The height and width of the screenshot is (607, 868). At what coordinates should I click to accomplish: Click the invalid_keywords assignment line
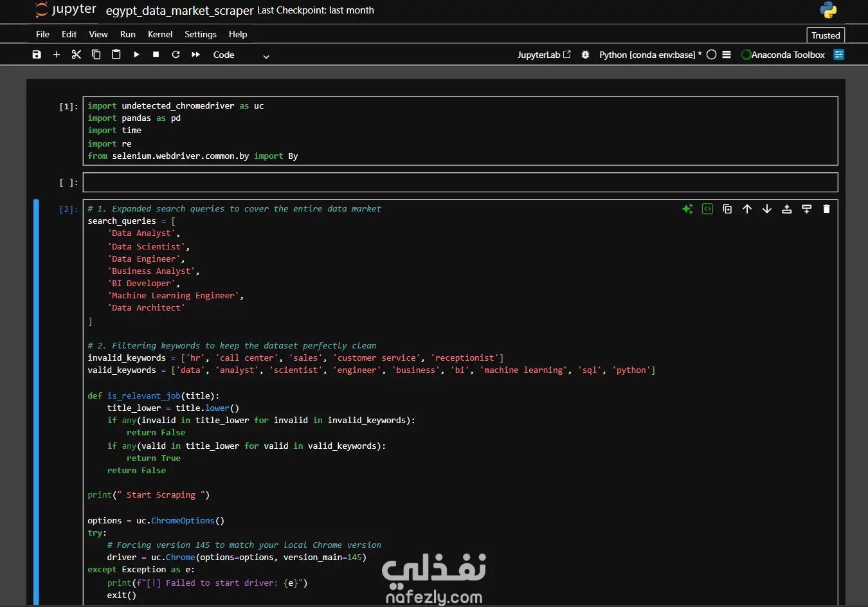pos(296,358)
